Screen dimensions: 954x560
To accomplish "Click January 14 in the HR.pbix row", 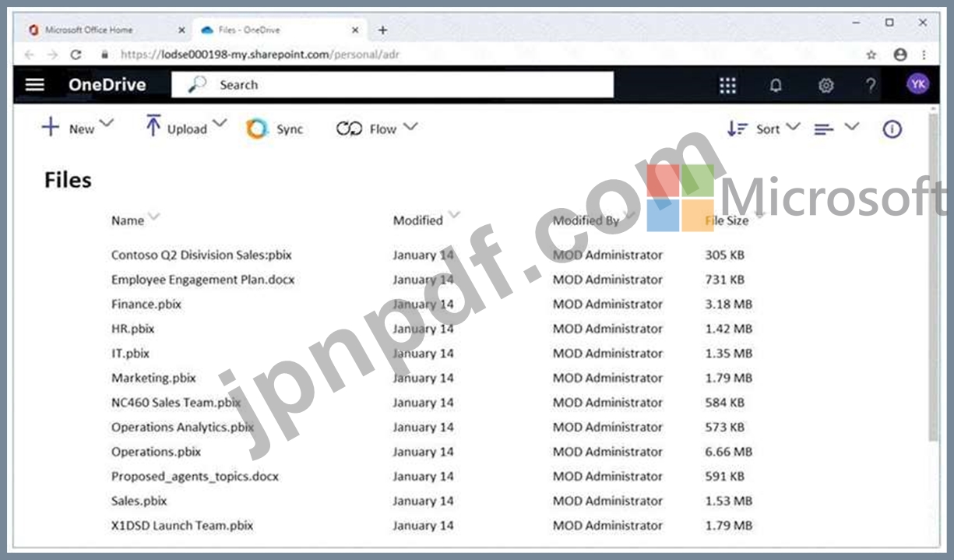I will [423, 329].
